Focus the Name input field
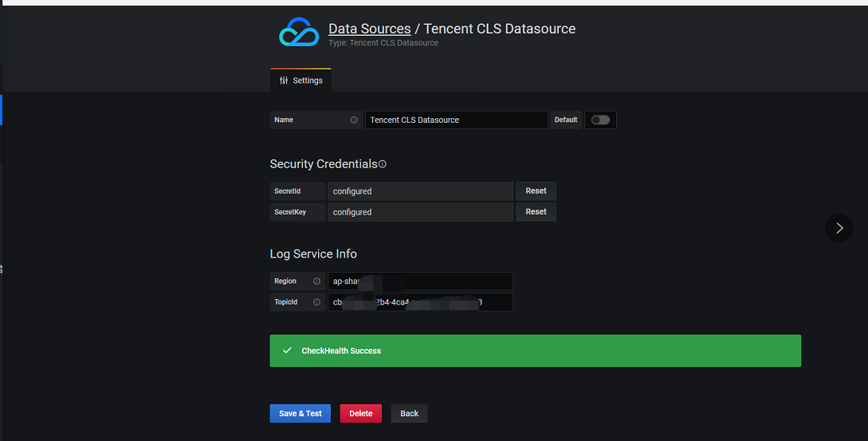Image resolution: width=868 pixels, height=441 pixels. [456, 120]
